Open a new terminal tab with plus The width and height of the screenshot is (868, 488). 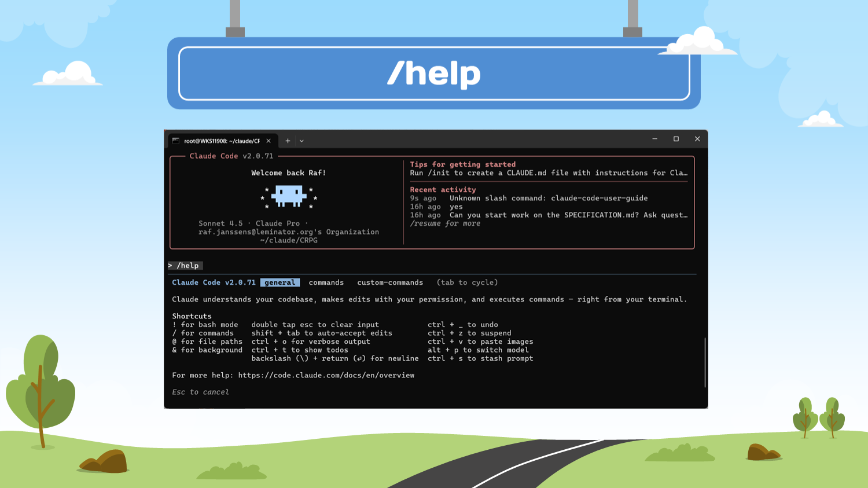pyautogui.click(x=288, y=141)
